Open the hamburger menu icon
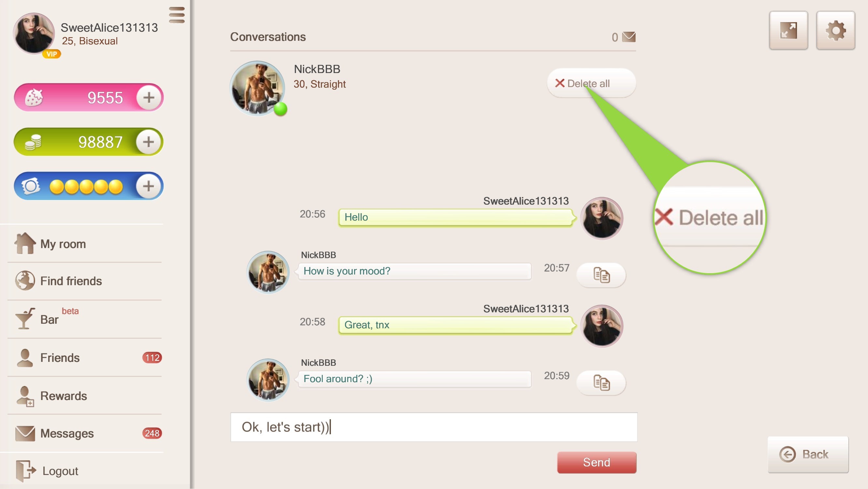 177,15
